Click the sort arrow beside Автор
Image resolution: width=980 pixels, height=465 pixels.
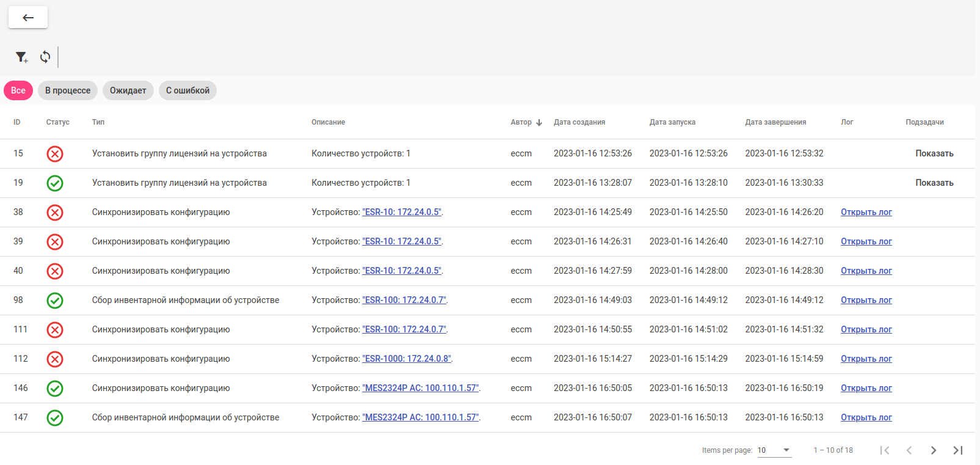[539, 123]
